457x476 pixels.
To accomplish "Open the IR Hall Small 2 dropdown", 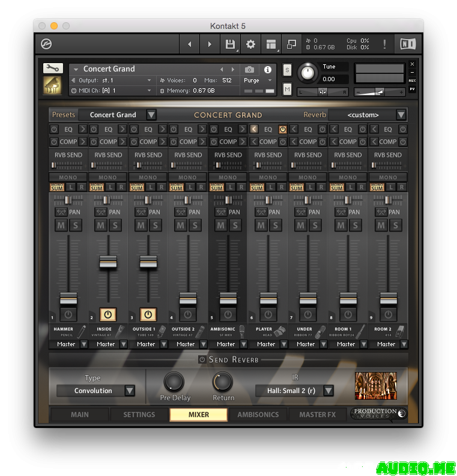I will pos(328,391).
